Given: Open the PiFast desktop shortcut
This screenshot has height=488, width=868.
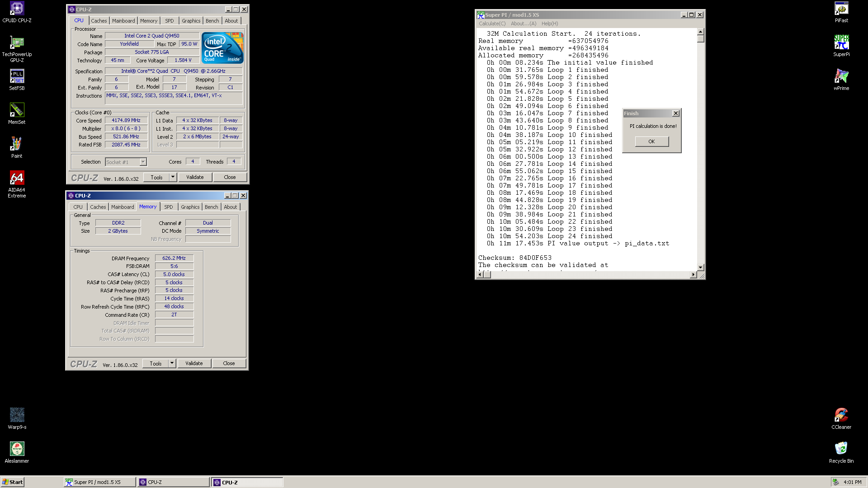Looking at the screenshot, I should [x=841, y=12].
